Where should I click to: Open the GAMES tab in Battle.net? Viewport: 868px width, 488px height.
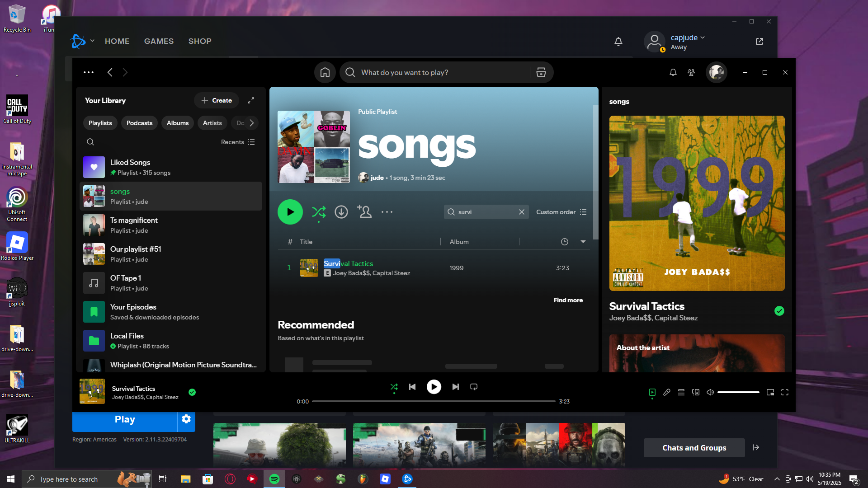click(159, 41)
